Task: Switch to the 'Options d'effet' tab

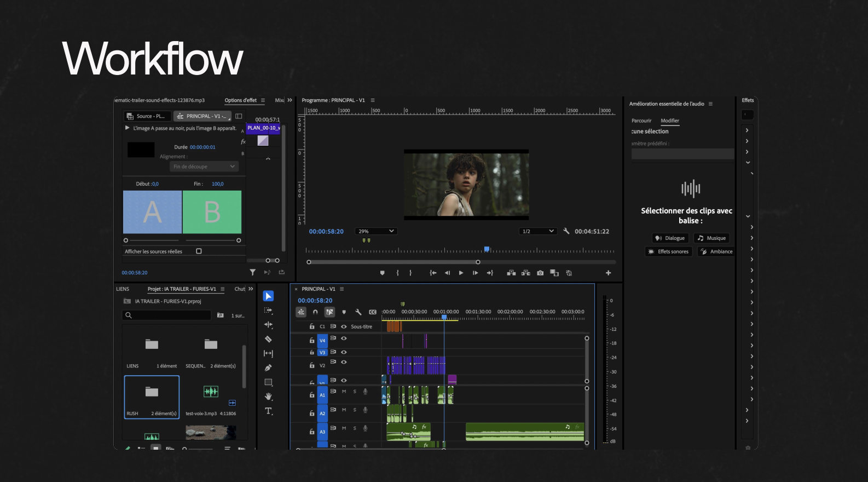Action: [x=240, y=100]
